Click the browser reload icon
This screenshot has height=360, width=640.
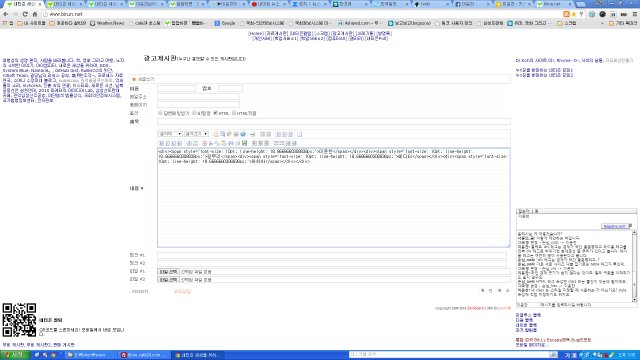pyautogui.click(x=25, y=14)
